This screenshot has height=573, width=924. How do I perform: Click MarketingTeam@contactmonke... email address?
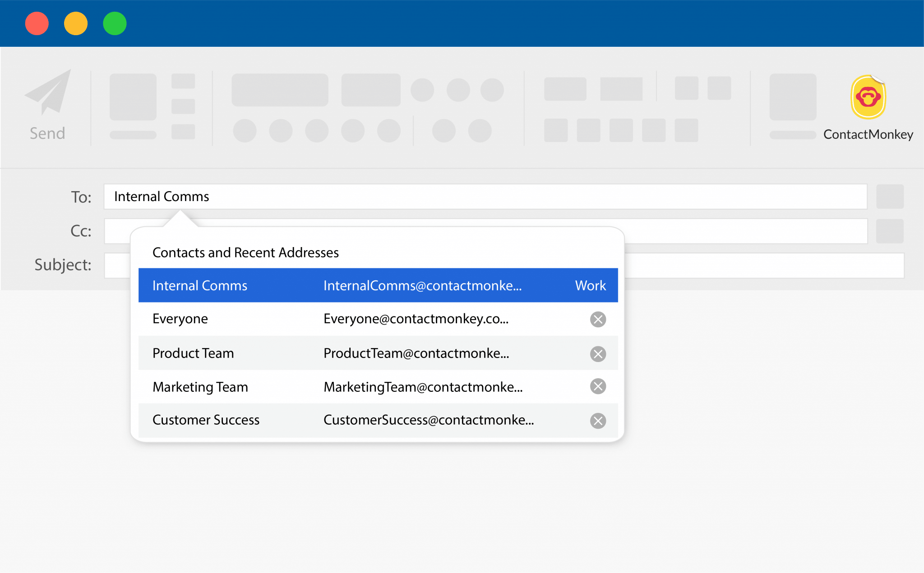[x=423, y=387]
